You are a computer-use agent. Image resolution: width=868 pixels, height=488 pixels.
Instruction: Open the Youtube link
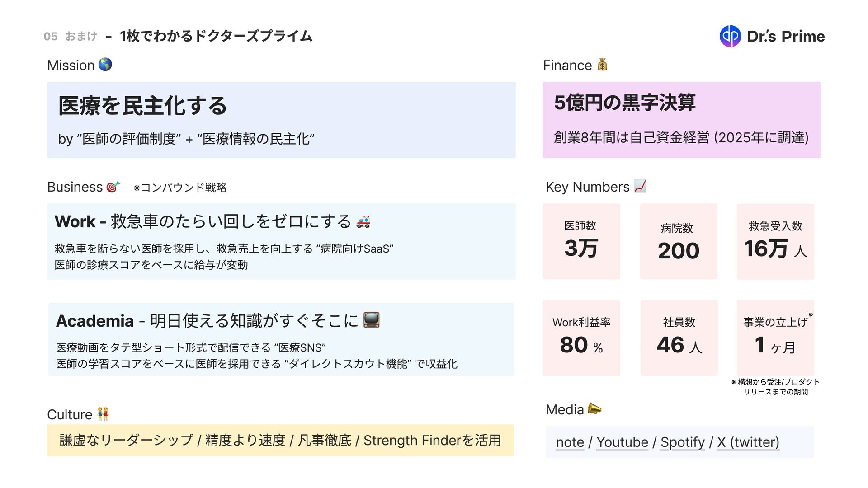tap(622, 442)
